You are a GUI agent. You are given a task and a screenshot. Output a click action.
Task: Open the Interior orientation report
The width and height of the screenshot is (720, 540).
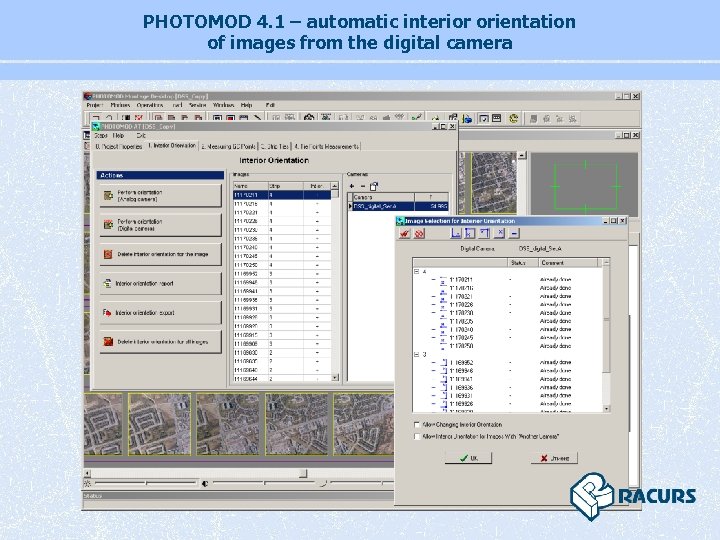point(160,283)
